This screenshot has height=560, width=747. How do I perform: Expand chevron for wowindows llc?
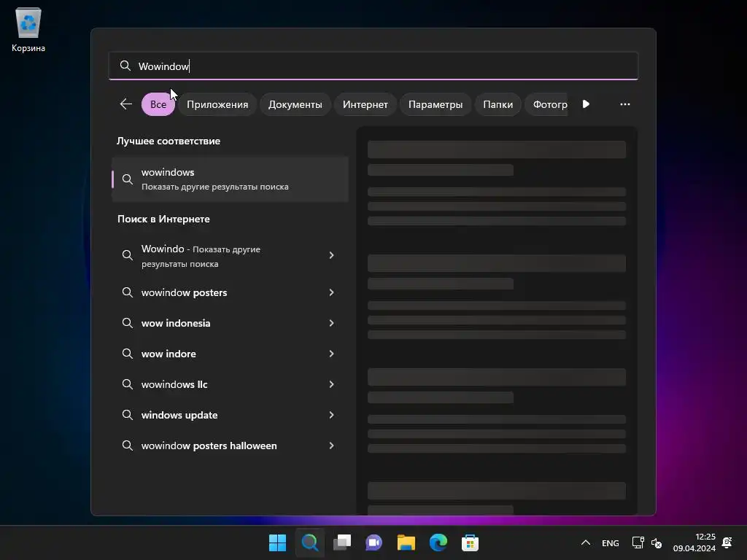332,384
